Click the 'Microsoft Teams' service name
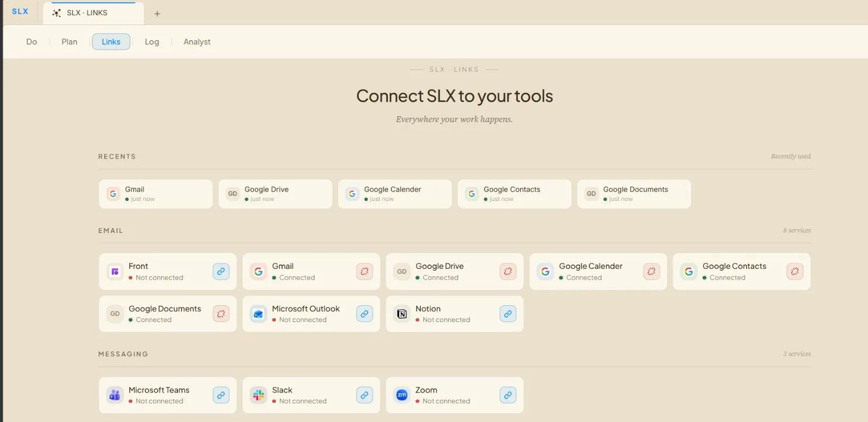This screenshot has width=868, height=422. click(159, 390)
